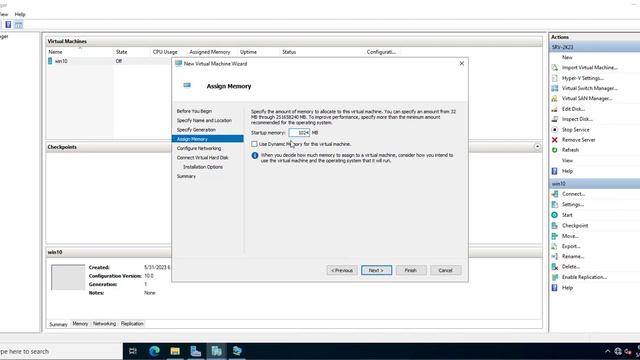Sort by the Status column header
The image size is (640, 360).
click(289, 52)
